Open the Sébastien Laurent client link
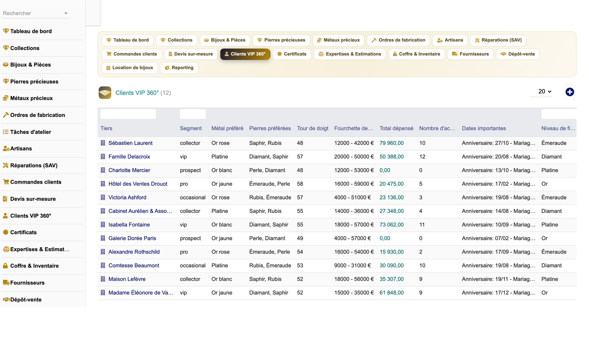This screenshot has width=589, height=364. [x=130, y=143]
